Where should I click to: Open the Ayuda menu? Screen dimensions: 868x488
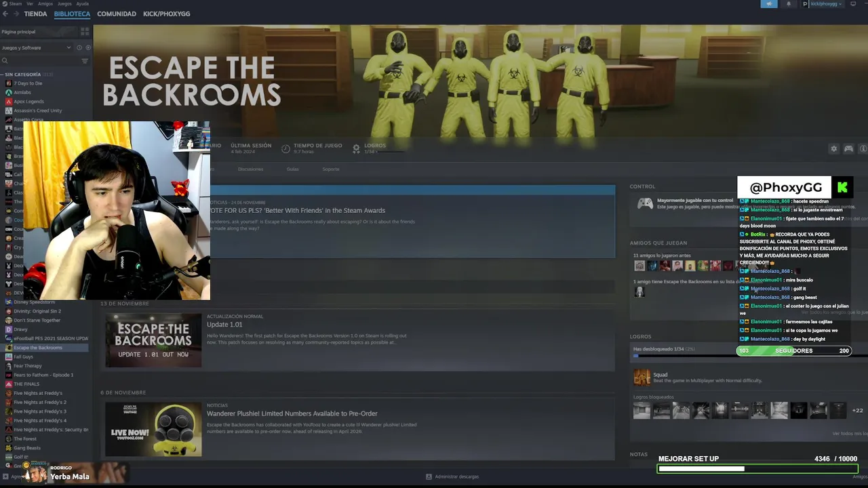tap(83, 3)
